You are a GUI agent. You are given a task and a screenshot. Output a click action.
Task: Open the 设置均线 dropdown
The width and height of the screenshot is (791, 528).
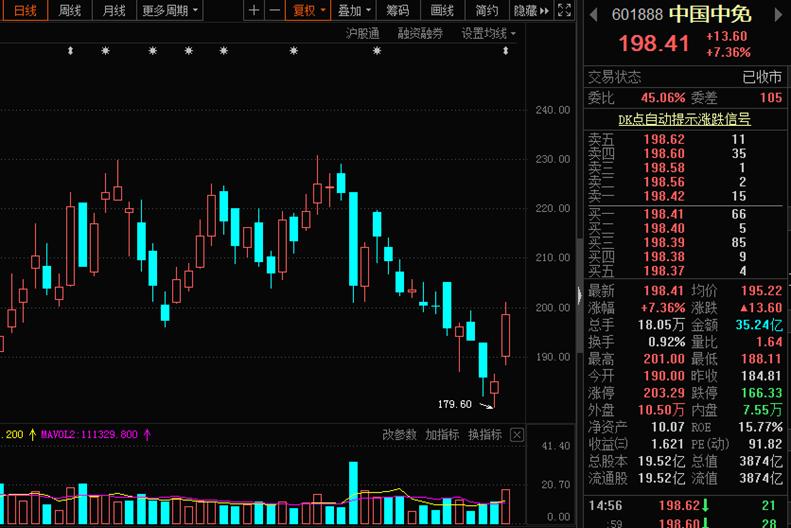click(x=488, y=33)
